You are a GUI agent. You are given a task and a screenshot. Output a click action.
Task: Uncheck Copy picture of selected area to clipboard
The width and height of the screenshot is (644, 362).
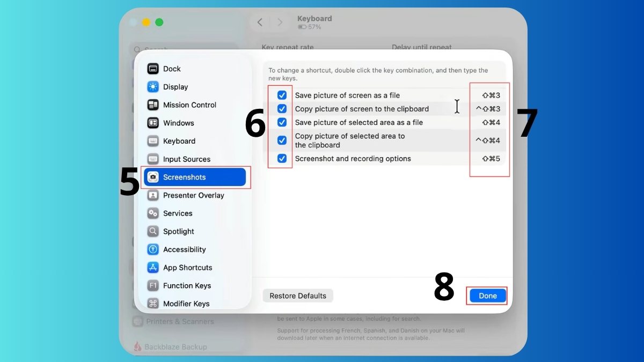[x=282, y=141]
